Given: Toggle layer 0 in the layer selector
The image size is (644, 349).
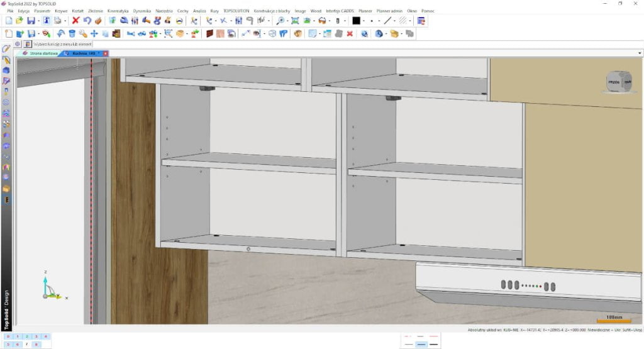Looking at the screenshot, I should point(8,336).
